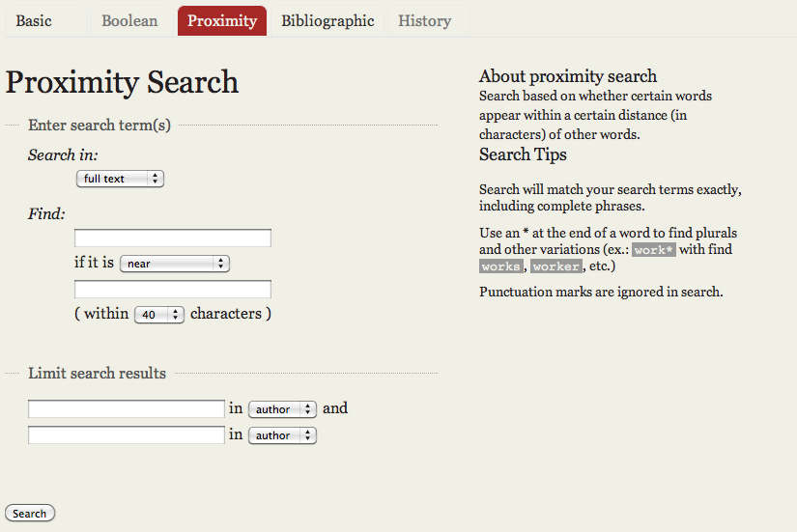Switch to the Basic search tab
The width and height of the screenshot is (797, 532).
pyautogui.click(x=45, y=21)
